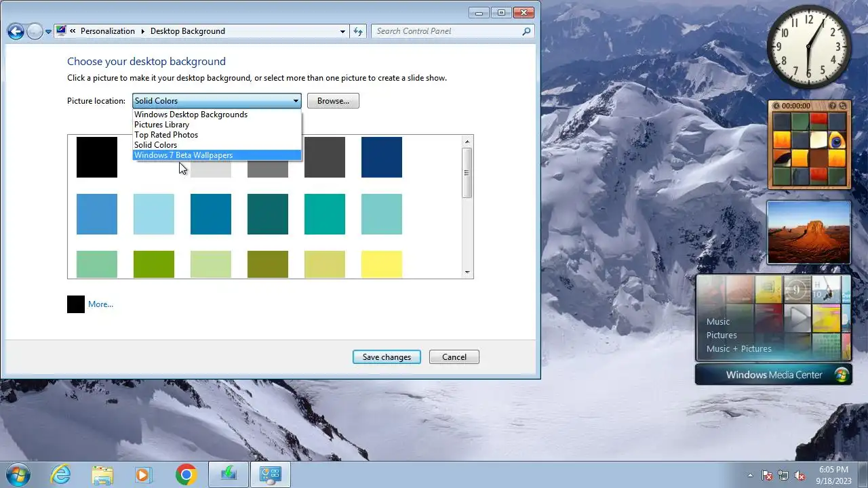Click the desert butte slideshow gadget picture
The height and width of the screenshot is (488, 868).
[808, 232]
